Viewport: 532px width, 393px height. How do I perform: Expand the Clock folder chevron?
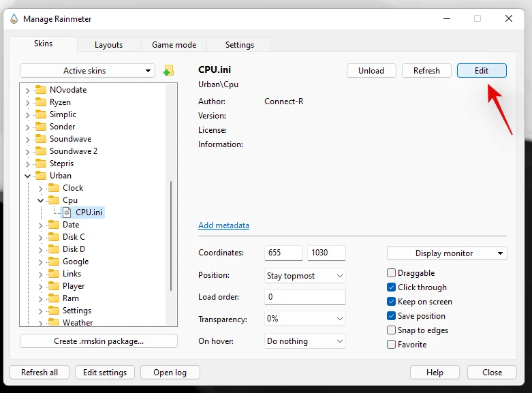(x=40, y=189)
